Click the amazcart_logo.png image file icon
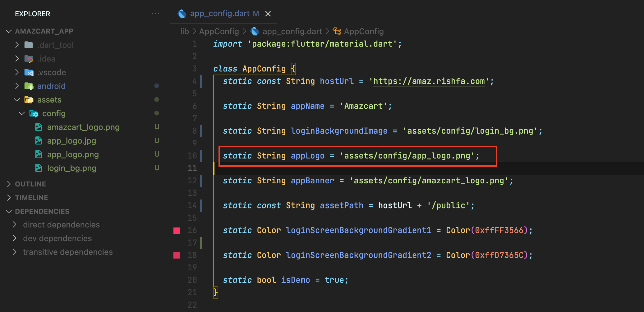Image resolution: width=644 pixels, height=312 pixels. [39, 127]
